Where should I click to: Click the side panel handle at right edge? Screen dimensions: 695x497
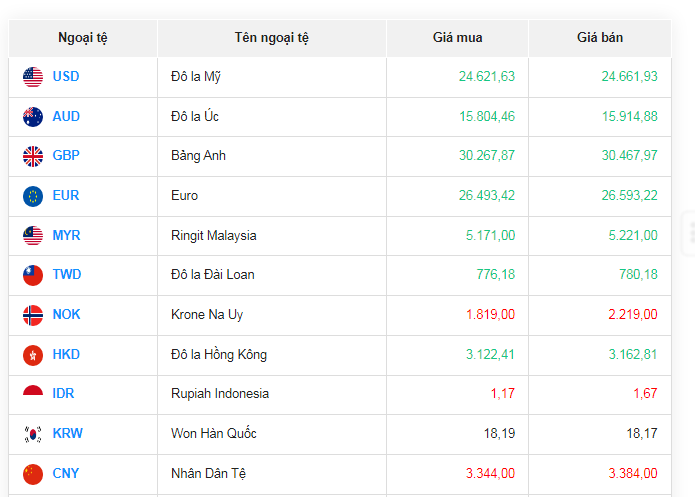[x=689, y=232]
